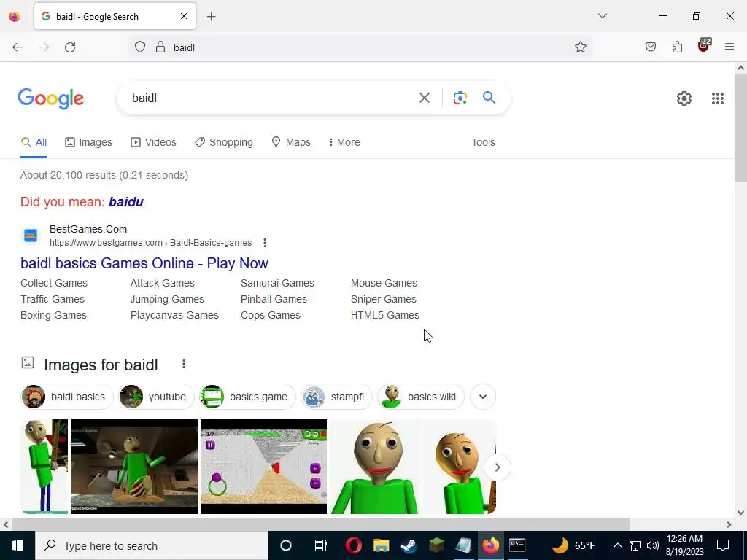Open 'baidl basics Games Online - Play Now'
Image resolution: width=747 pixels, height=560 pixels.
pos(144,263)
